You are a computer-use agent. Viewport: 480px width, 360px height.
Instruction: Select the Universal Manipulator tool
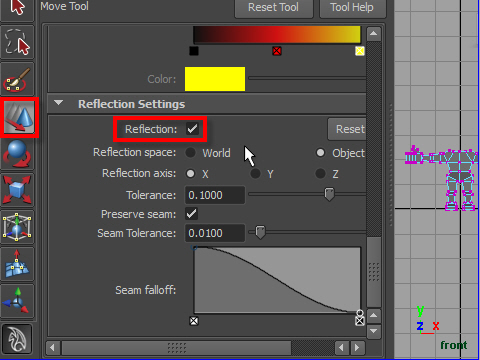pyautogui.click(x=17, y=227)
